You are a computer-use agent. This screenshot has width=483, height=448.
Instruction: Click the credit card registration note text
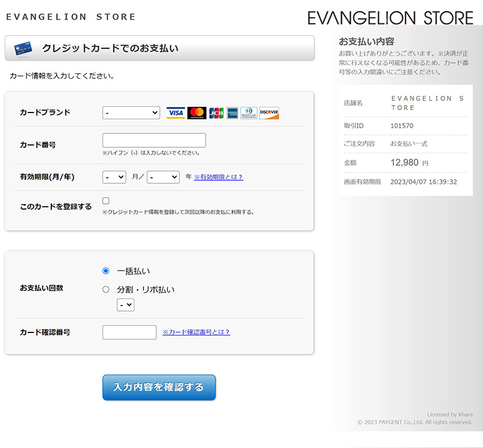point(178,212)
